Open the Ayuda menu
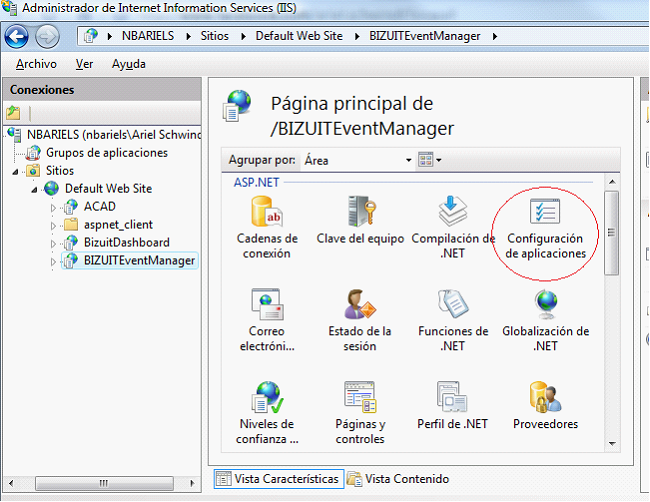Viewport: 650px width, 502px height. (x=129, y=64)
